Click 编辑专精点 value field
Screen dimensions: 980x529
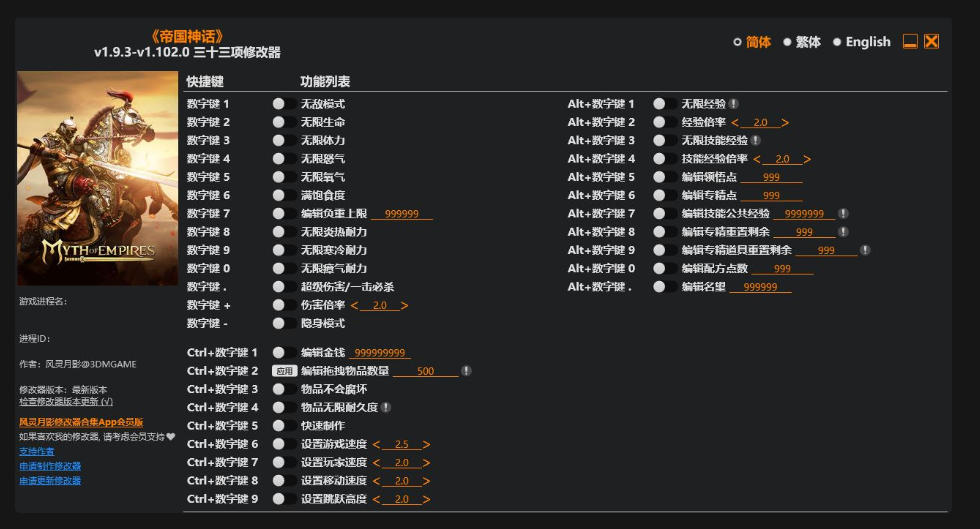[x=771, y=195]
